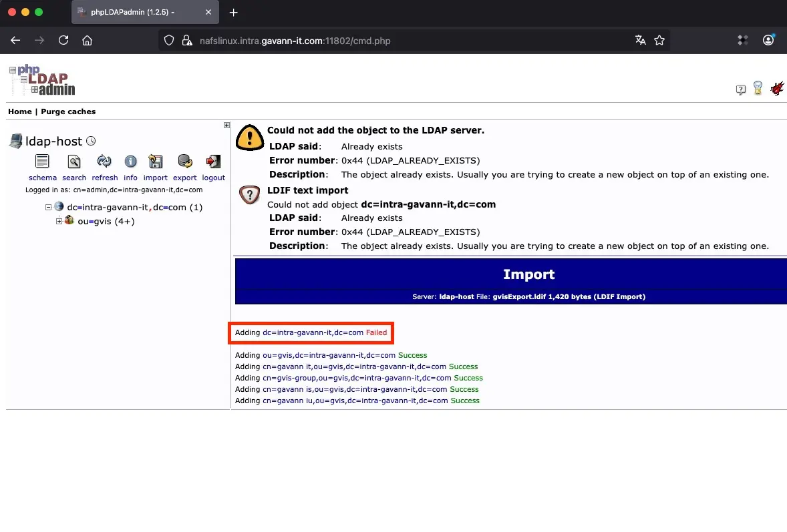The image size is (787, 532).
Task: Click the red bug report icon
Action: [x=776, y=88]
